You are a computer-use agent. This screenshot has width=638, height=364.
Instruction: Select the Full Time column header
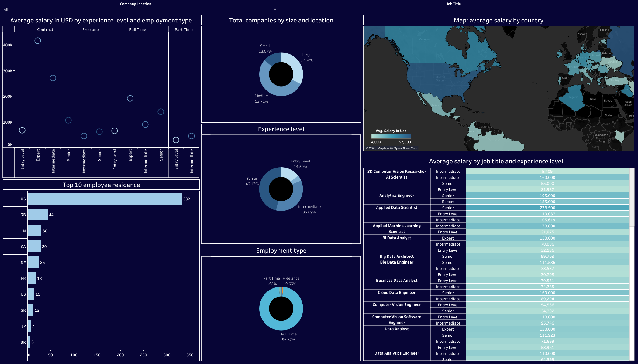point(137,29)
